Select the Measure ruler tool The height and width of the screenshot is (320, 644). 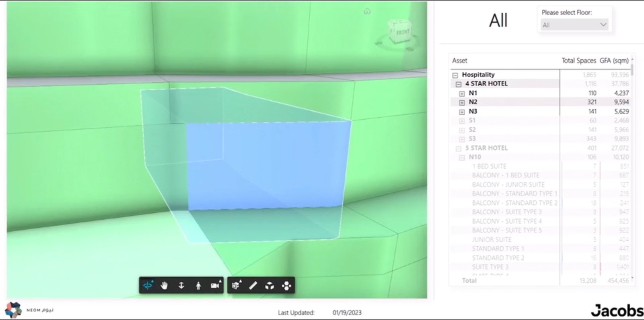click(253, 286)
